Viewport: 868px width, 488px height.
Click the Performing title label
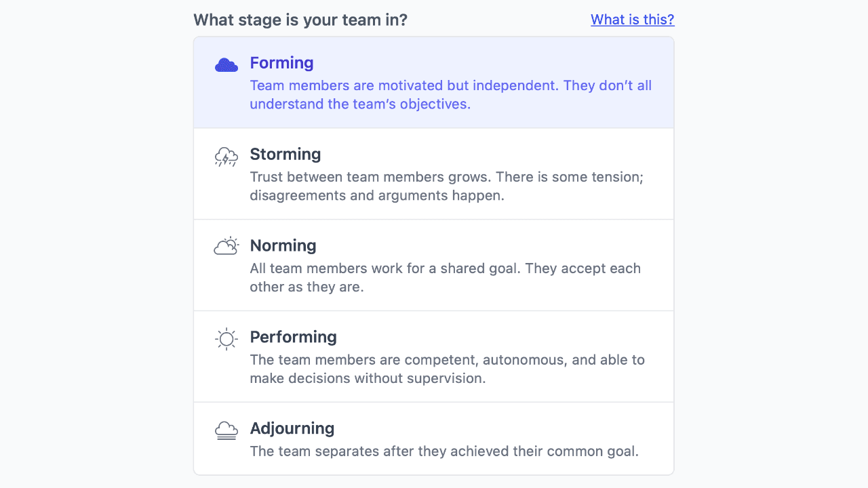293,337
